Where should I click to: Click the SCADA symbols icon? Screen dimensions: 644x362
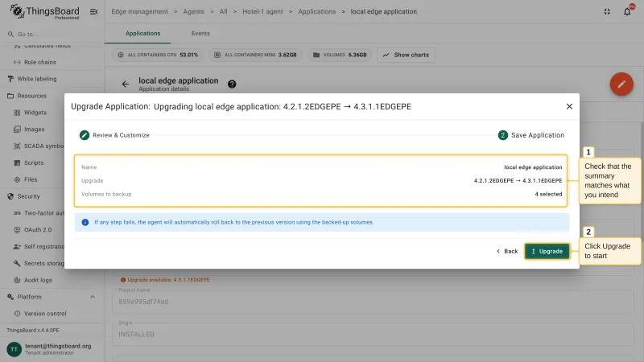(17, 146)
